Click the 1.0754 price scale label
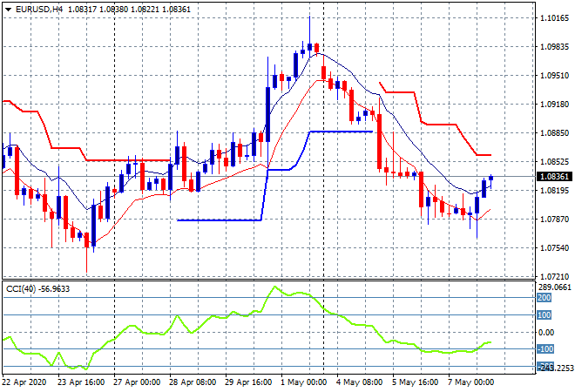 [554, 248]
